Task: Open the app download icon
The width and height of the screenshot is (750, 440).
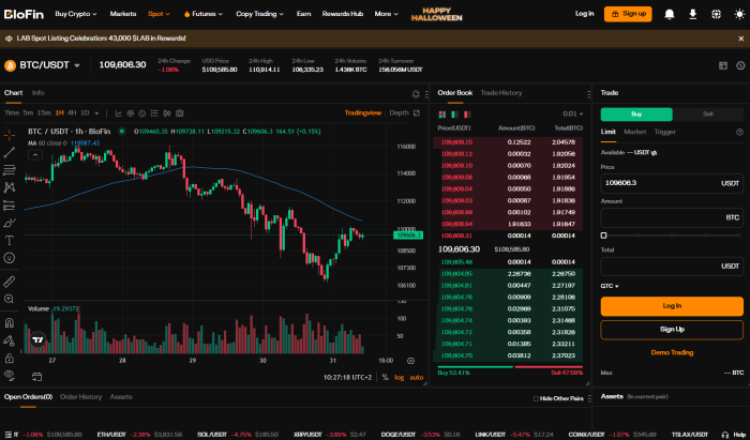Action: point(693,14)
